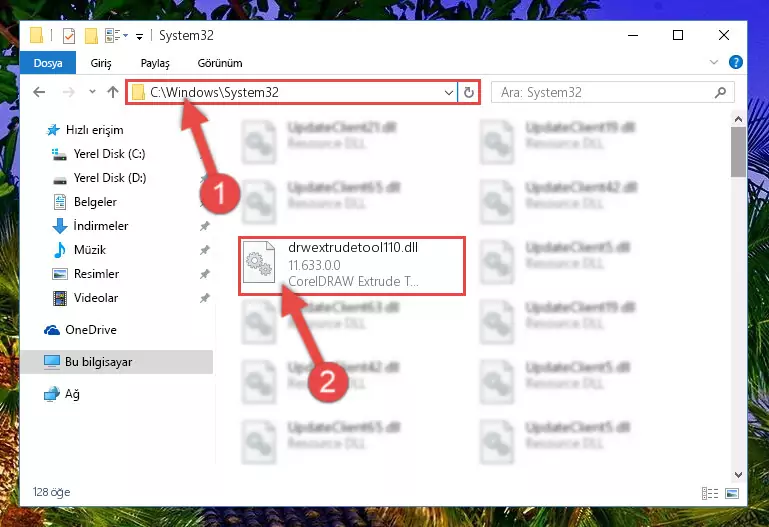
Task: Open Yerel Disk (C:)
Action: click(109, 154)
